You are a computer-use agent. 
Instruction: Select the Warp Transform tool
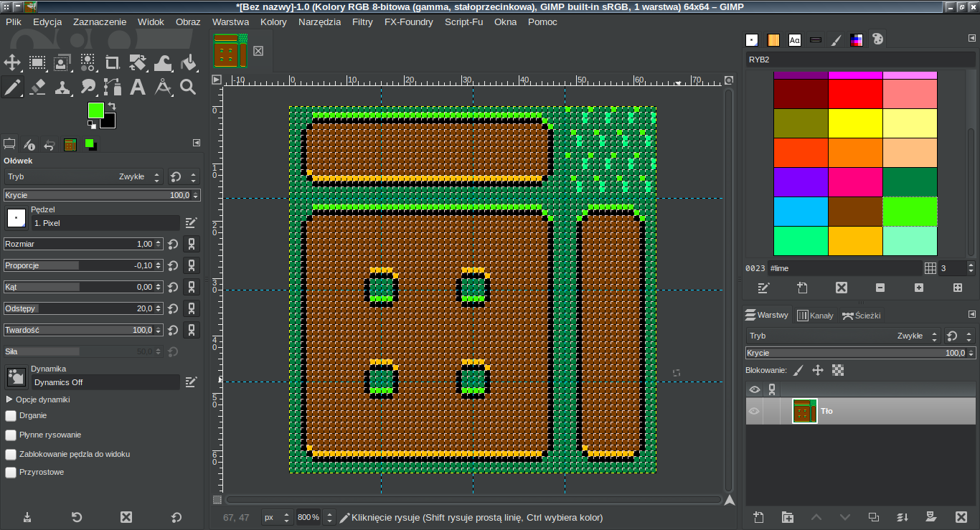[x=163, y=62]
